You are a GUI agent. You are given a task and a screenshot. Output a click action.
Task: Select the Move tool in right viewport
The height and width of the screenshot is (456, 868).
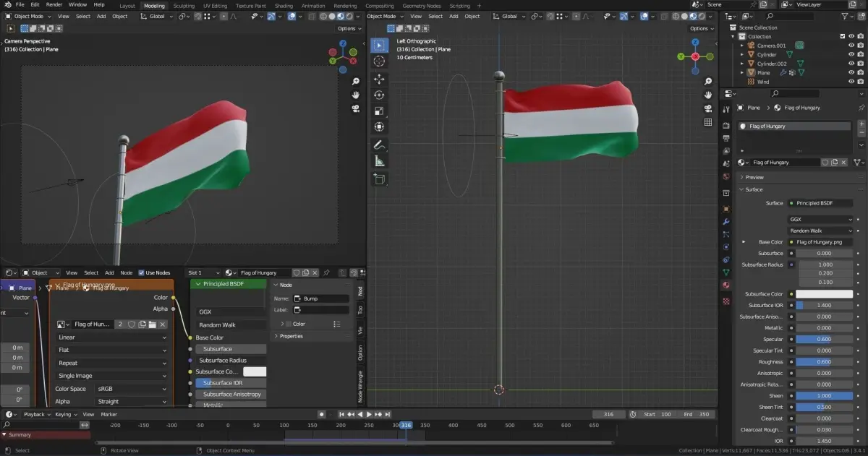tap(379, 79)
